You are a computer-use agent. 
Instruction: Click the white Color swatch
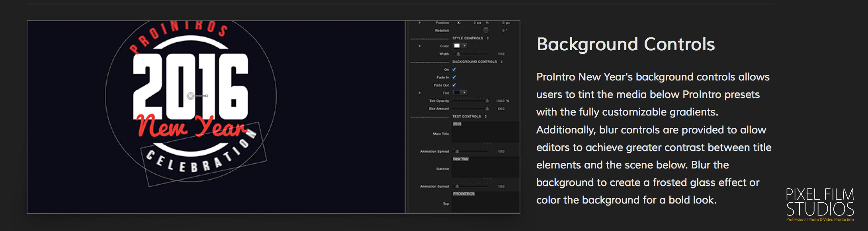(x=457, y=46)
